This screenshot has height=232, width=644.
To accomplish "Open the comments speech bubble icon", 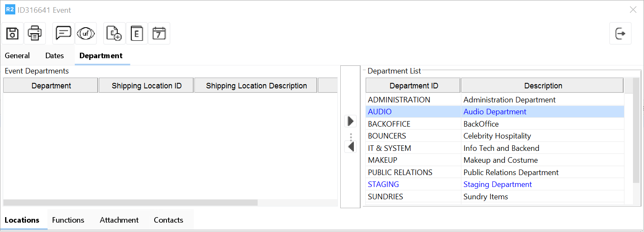I will coord(63,34).
